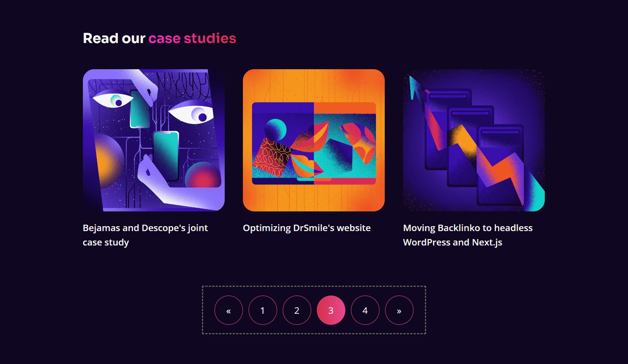Open 'Optimizing DrSmile's website' title link

click(307, 228)
